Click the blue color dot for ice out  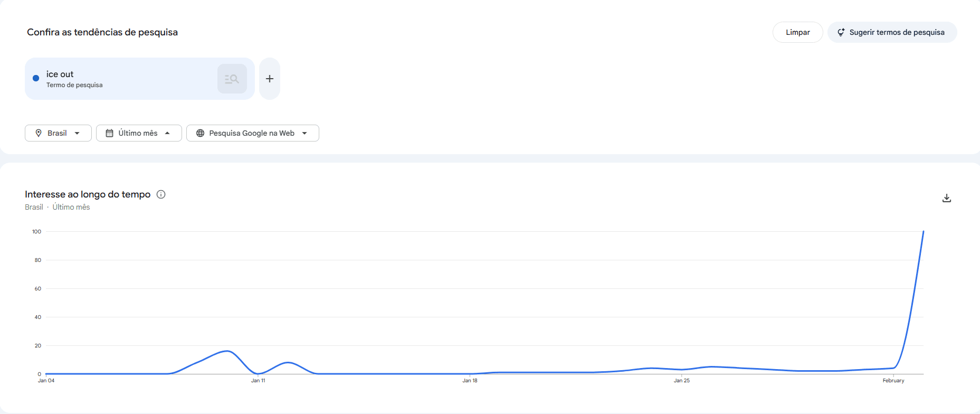36,78
